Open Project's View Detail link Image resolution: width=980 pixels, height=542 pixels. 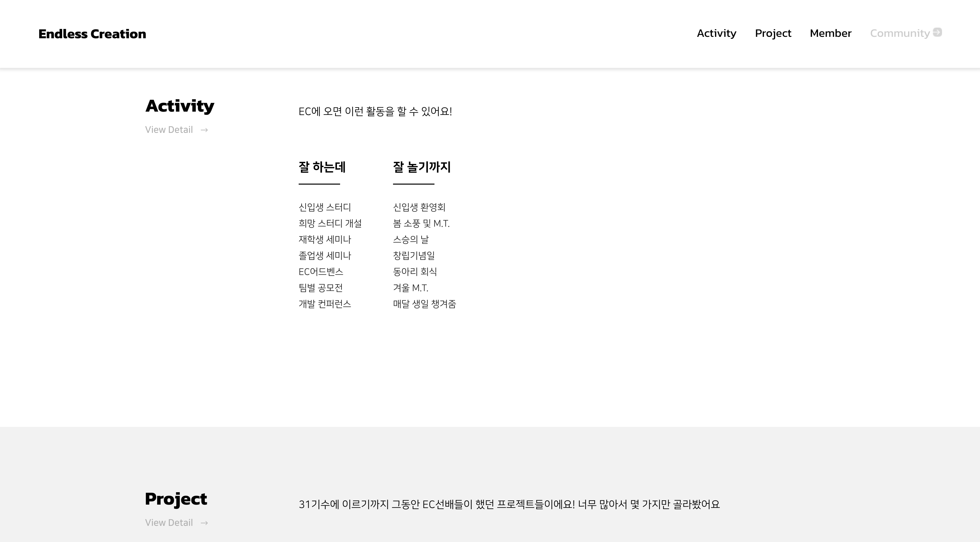(169, 523)
